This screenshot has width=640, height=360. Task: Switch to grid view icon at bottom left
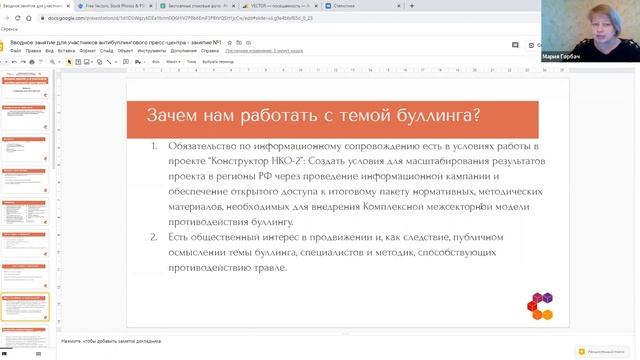pos(38,353)
